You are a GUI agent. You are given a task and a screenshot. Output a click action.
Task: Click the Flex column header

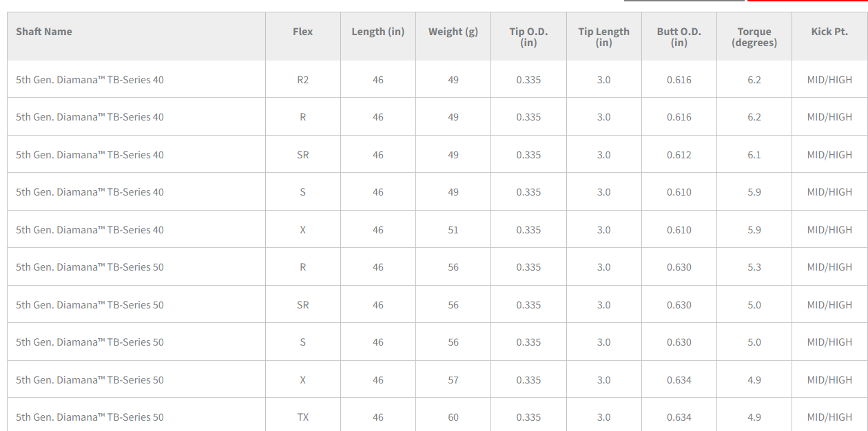point(302,32)
